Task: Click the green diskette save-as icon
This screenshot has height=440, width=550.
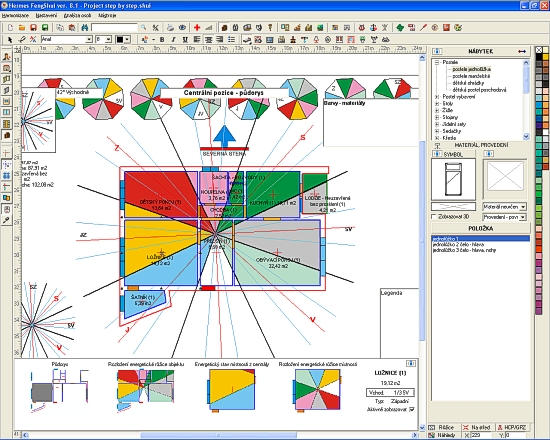Action: (x=45, y=27)
